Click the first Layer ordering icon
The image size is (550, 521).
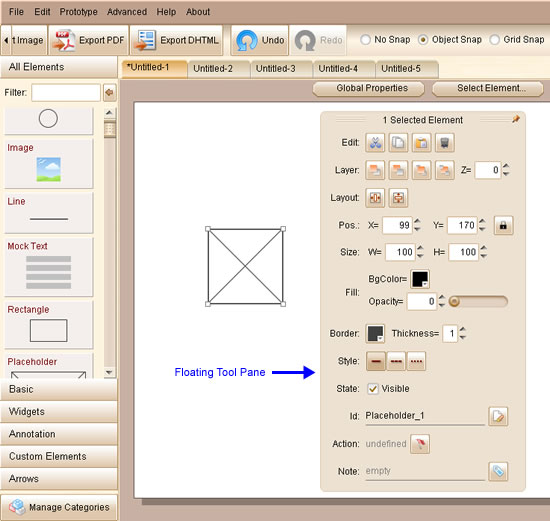point(375,170)
